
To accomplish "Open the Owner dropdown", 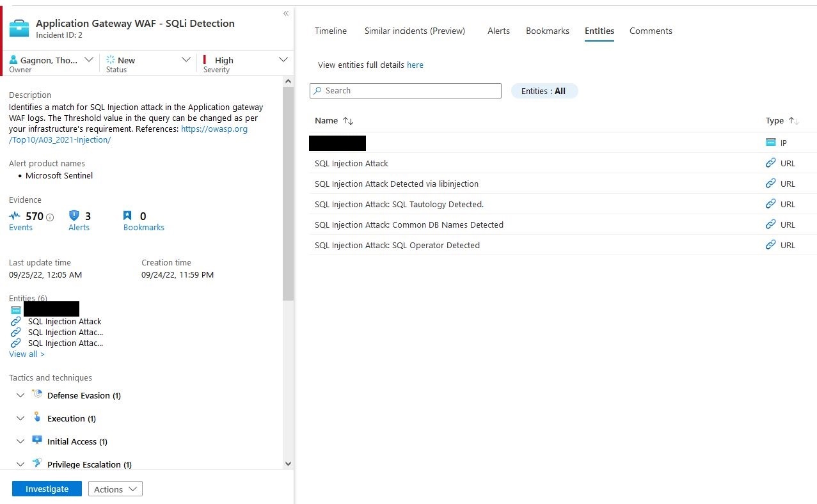I will tap(89, 60).
